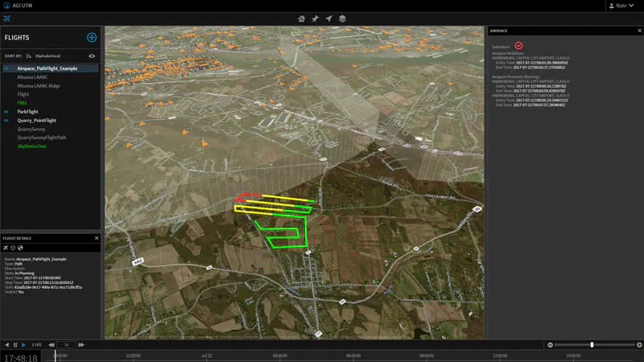The width and height of the screenshot is (644, 362).
Task: Select green SkyDeviceTest flight
Action: tap(31, 146)
